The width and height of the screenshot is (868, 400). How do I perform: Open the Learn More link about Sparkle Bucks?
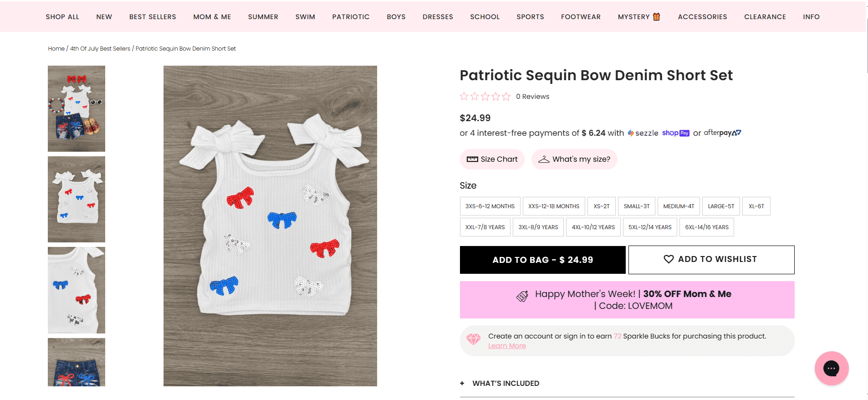(x=507, y=345)
